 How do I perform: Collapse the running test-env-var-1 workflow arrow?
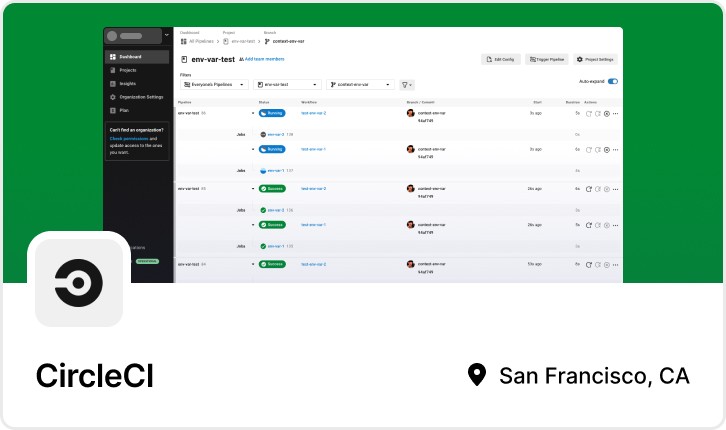pos(253,149)
